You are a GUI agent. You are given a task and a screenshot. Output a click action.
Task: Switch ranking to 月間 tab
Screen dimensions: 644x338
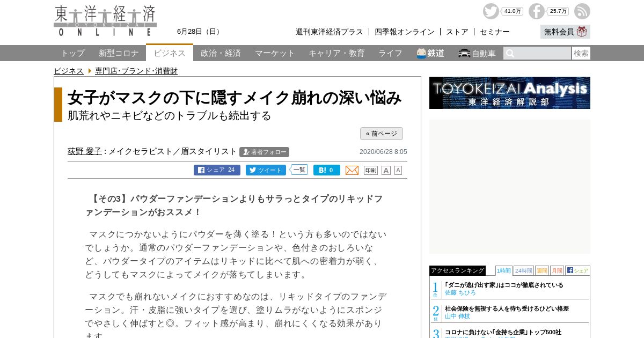tap(557, 270)
